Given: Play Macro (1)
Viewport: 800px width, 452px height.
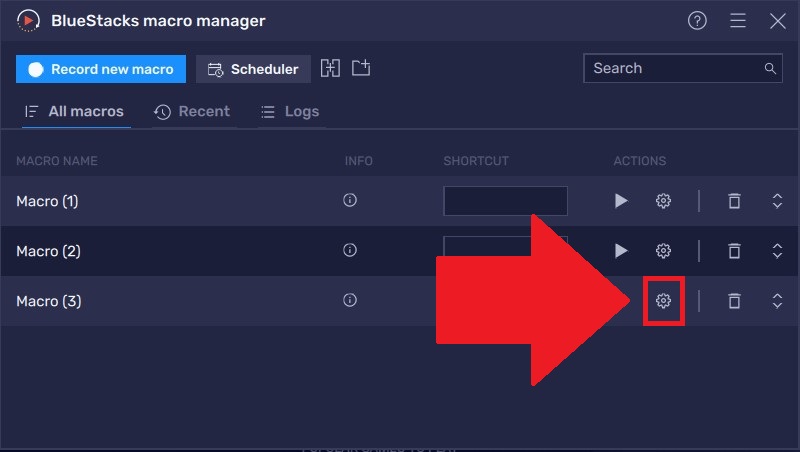Looking at the screenshot, I should (x=620, y=201).
